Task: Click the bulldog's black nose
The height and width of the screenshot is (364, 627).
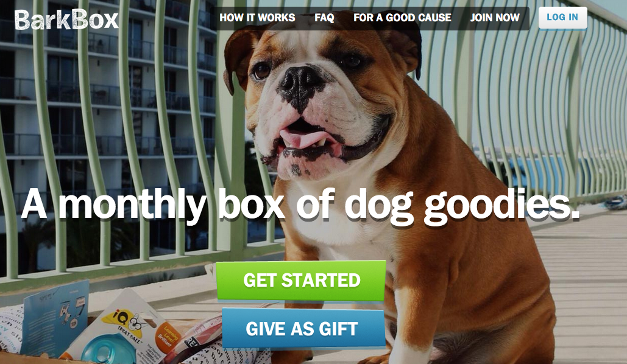Action: pos(301,82)
